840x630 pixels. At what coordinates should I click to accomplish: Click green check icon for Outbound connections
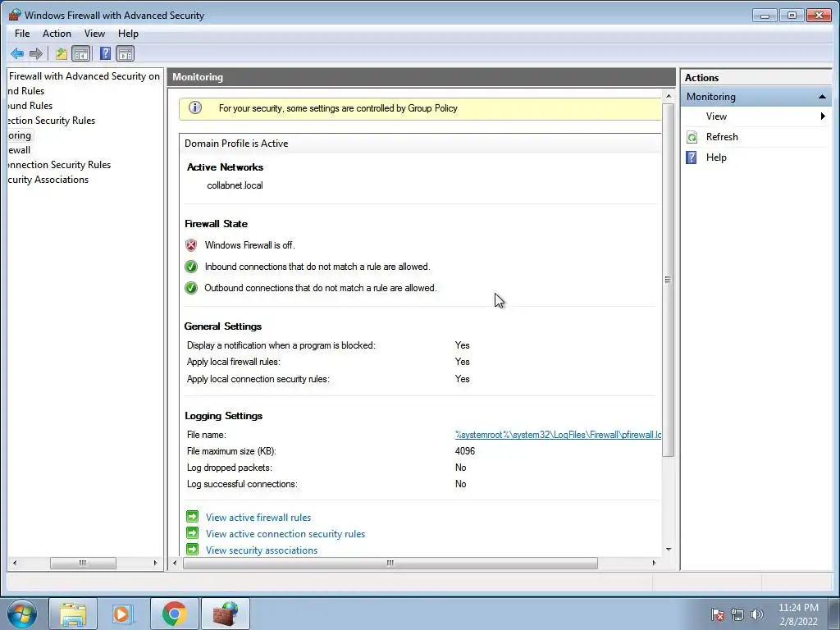pyautogui.click(x=191, y=288)
